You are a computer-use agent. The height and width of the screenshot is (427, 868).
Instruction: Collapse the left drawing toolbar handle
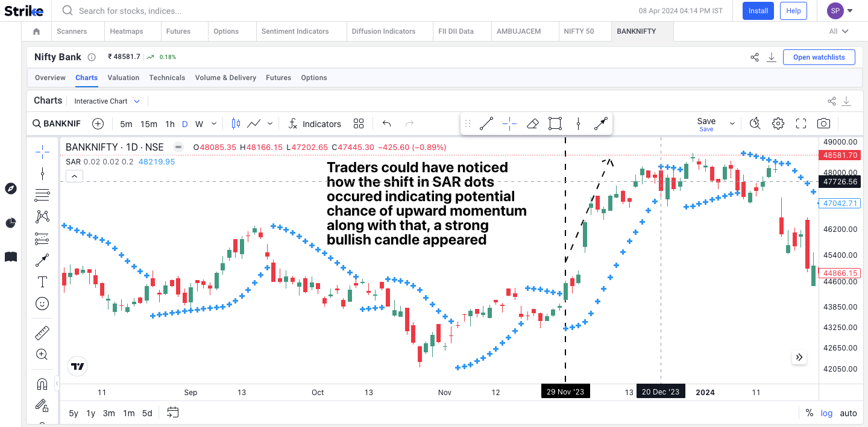[57, 382]
